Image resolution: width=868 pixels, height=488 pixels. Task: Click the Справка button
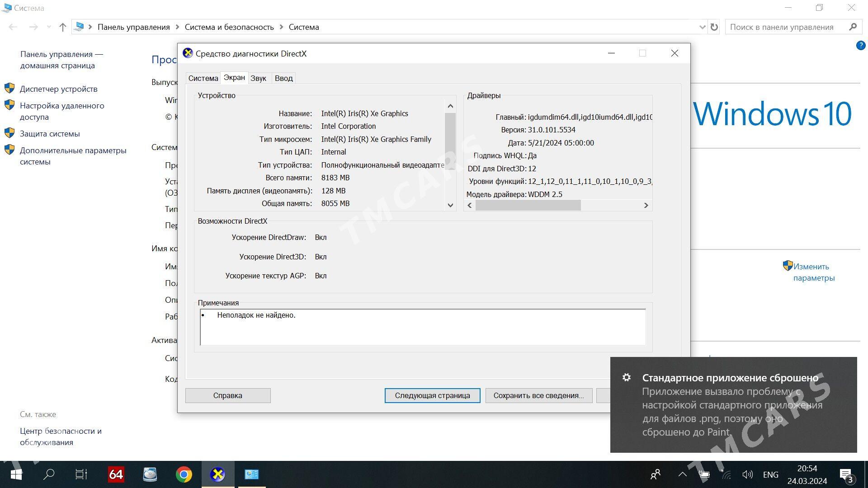228,395
